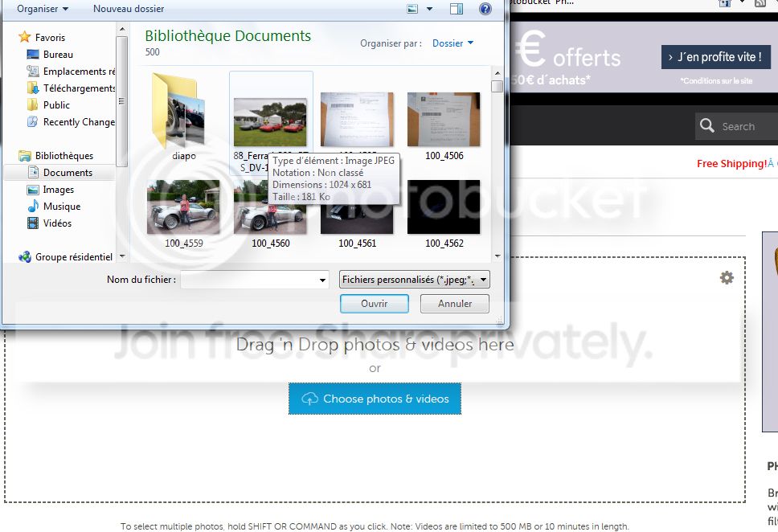Select Documents library in tree
The image size is (778, 532).
(68, 173)
